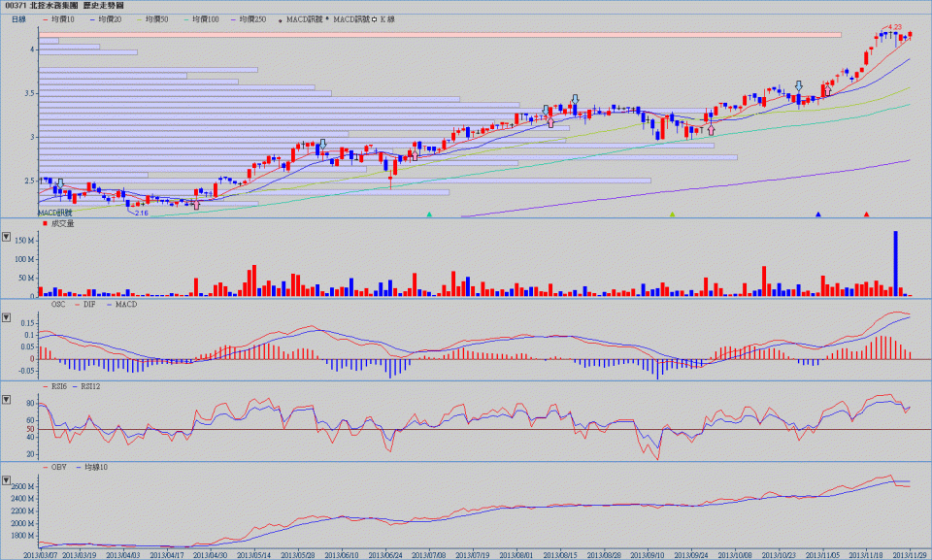Click the red square 成交量 legend icon
The width and height of the screenshot is (932, 560).
[45, 223]
